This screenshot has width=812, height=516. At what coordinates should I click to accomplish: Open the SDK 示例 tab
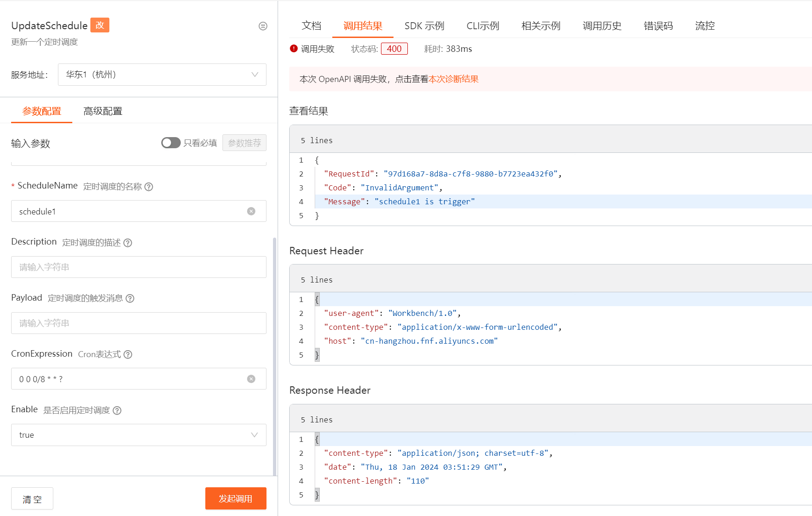point(425,26)
